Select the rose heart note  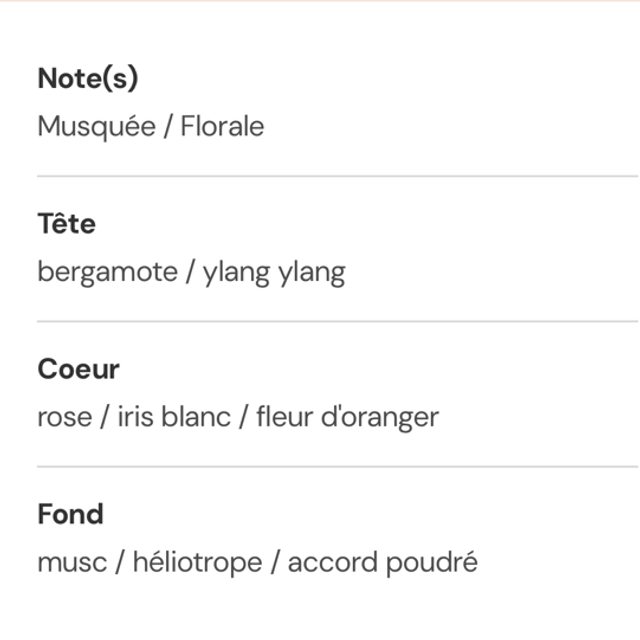tap(63, 417)
